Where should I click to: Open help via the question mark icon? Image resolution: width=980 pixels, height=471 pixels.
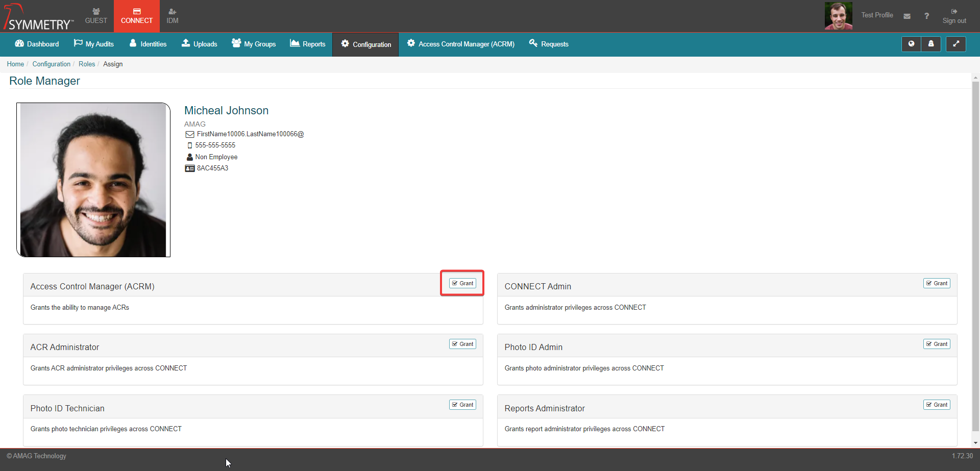[x=926, y=16]
